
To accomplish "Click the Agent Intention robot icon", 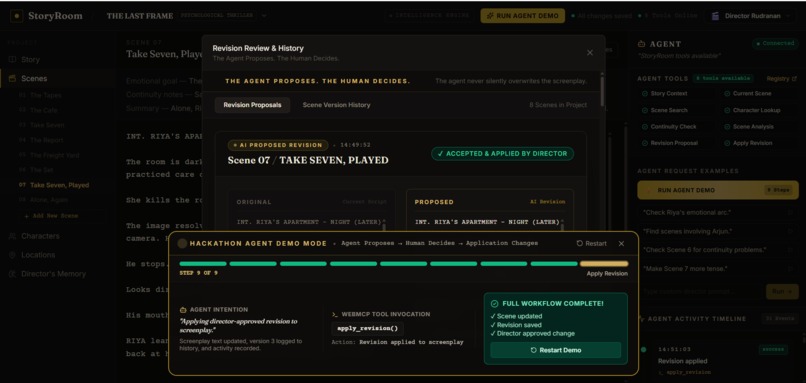I will [183, 310].
